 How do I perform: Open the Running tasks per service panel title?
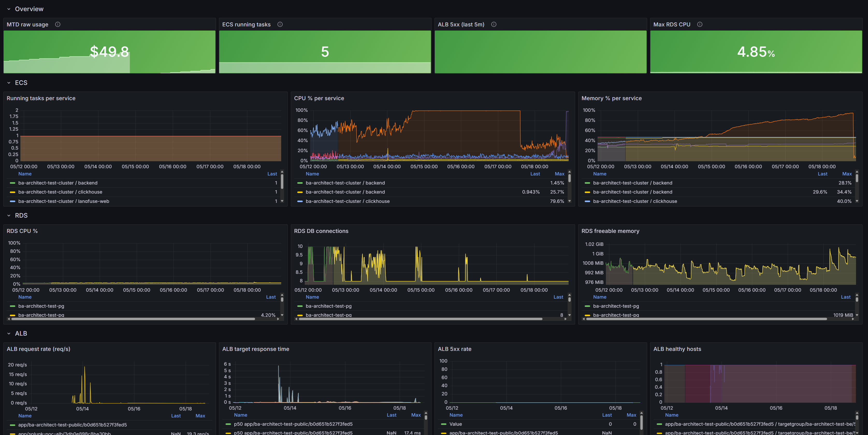(x=41, y=98)
